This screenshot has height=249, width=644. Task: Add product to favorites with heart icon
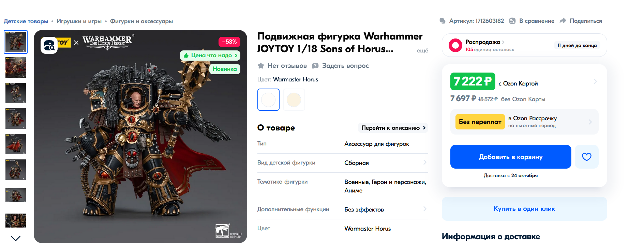coord(586,157)
